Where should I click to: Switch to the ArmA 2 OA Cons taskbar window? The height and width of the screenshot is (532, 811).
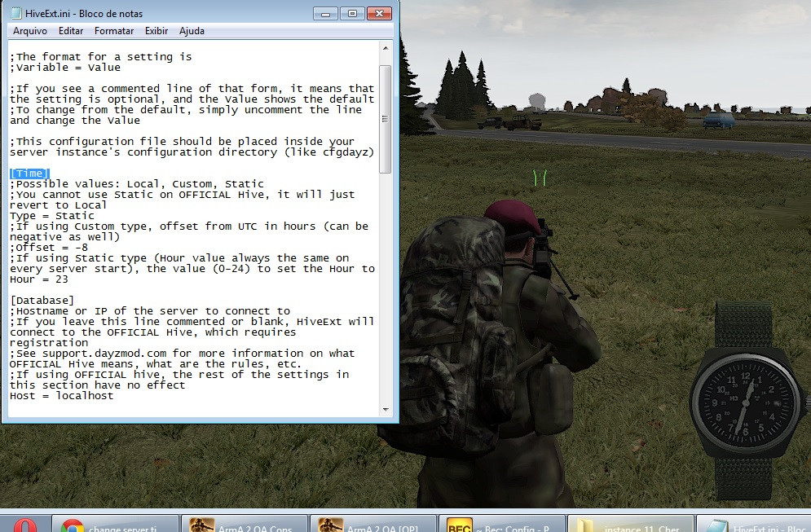[x=245, y=524]
